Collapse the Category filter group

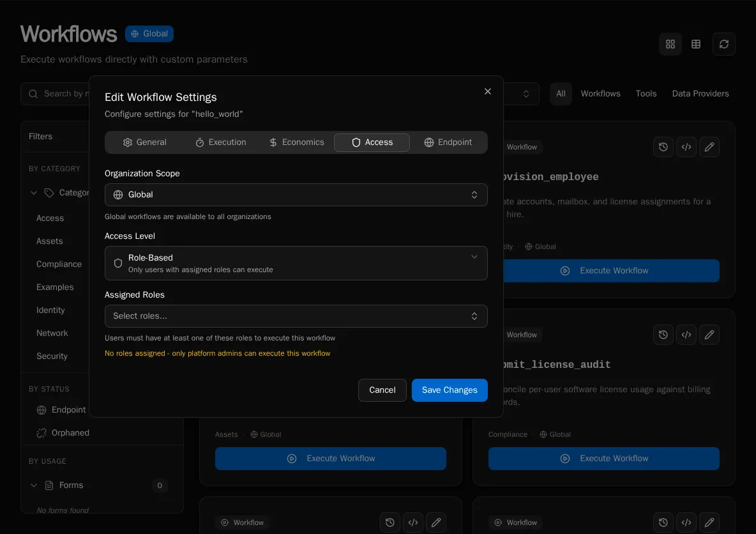click(x=34, y=193)
